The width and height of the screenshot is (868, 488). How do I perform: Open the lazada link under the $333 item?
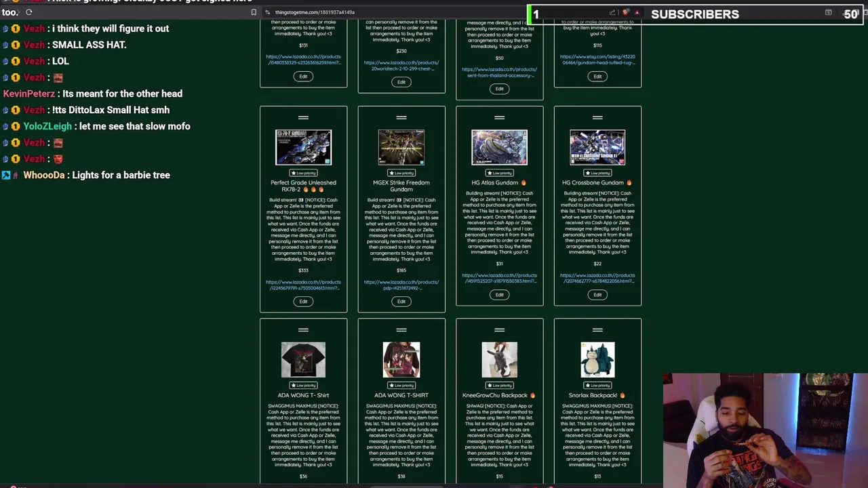tap(303, 285)
